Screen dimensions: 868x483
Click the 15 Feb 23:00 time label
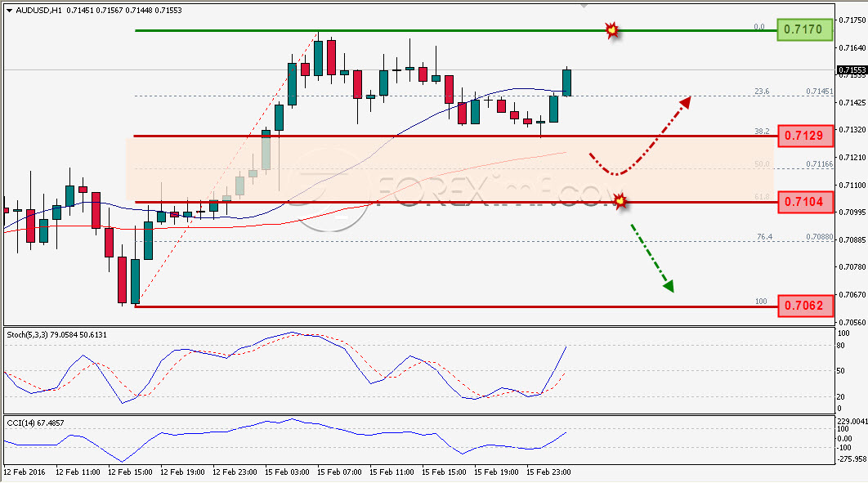(x=548, y=472)
